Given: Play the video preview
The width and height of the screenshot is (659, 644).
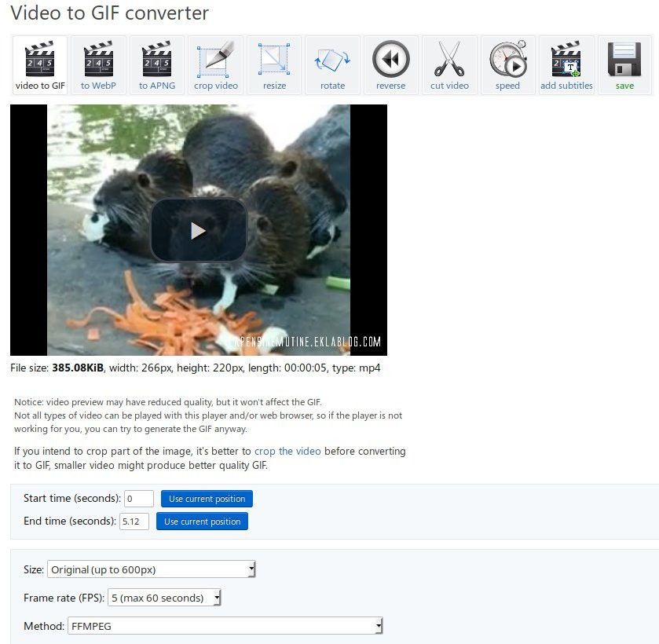Looking at the screenshot, I should [x=199, y=230].
